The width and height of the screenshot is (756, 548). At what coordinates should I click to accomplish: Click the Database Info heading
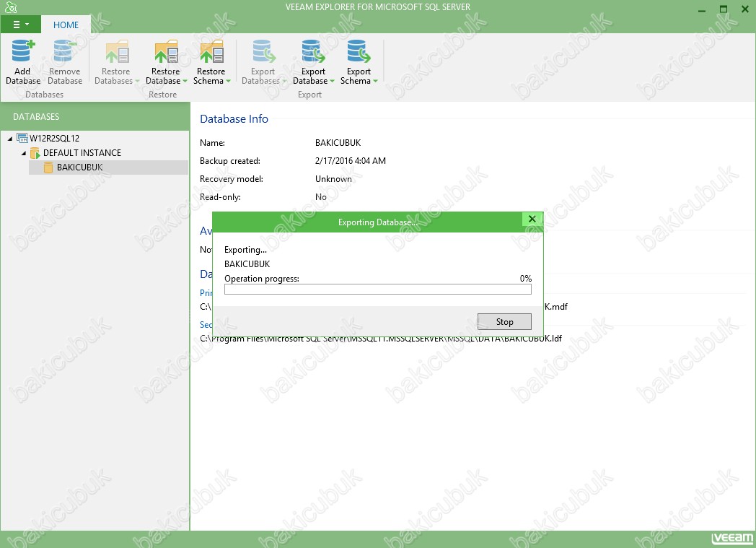(234, 118)
